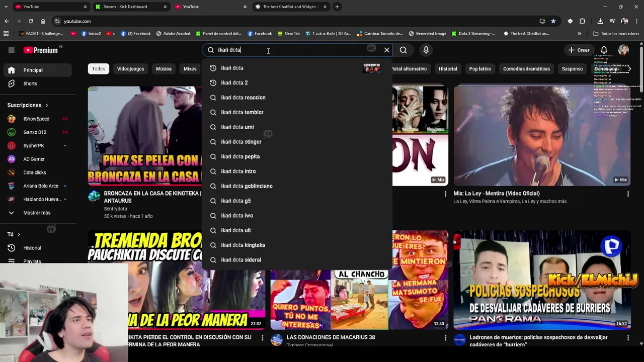Open the Dota clicks channel
Screen dimensions: 644x362
pyautogui.click(x=37, y=172)
